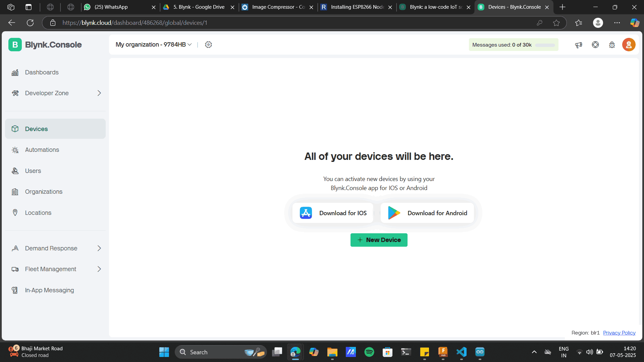
Task: Click the Organizations building icon
Action: (15, 192)
